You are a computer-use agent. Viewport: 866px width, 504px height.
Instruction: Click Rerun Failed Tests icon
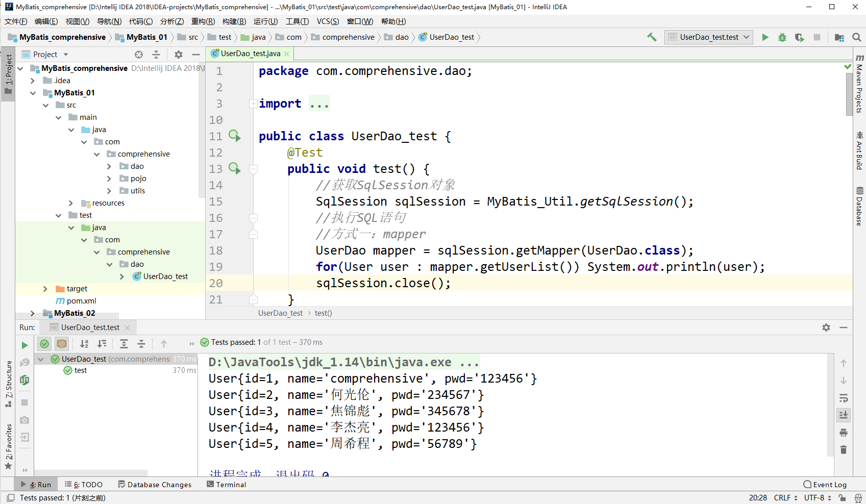point(24,363)
